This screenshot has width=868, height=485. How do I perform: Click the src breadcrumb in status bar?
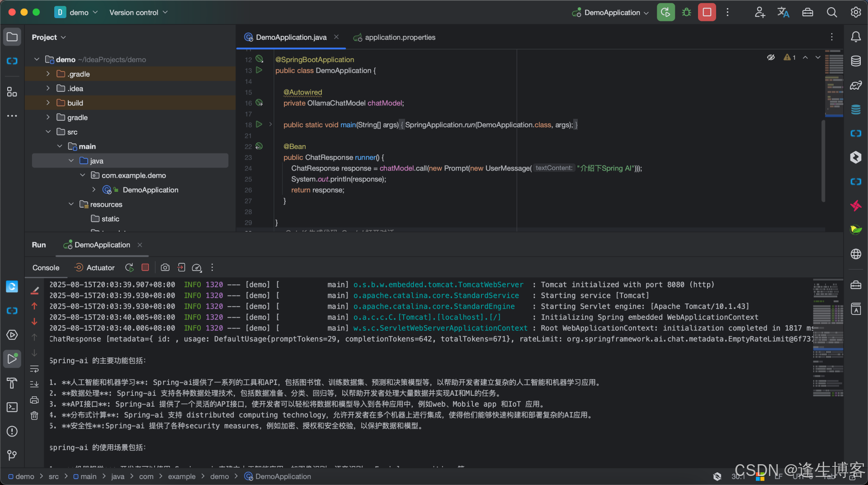(53, 476)
